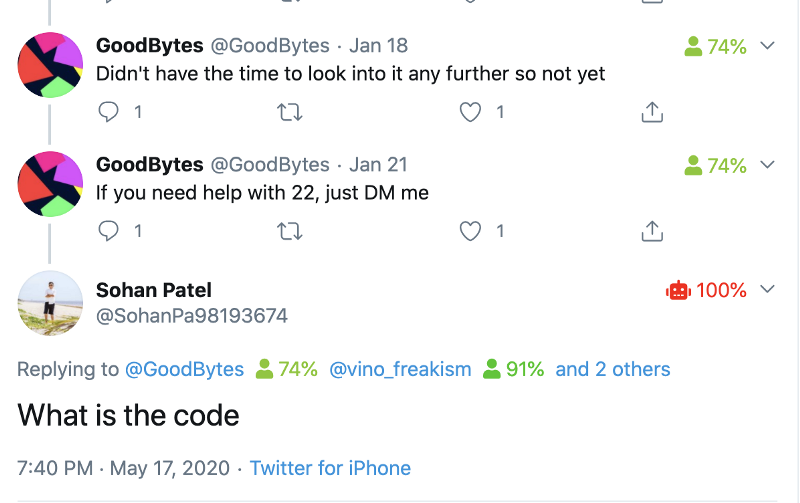
Task: Share the Jan 18 GoodBytes tweet
Action: (652, 112)
